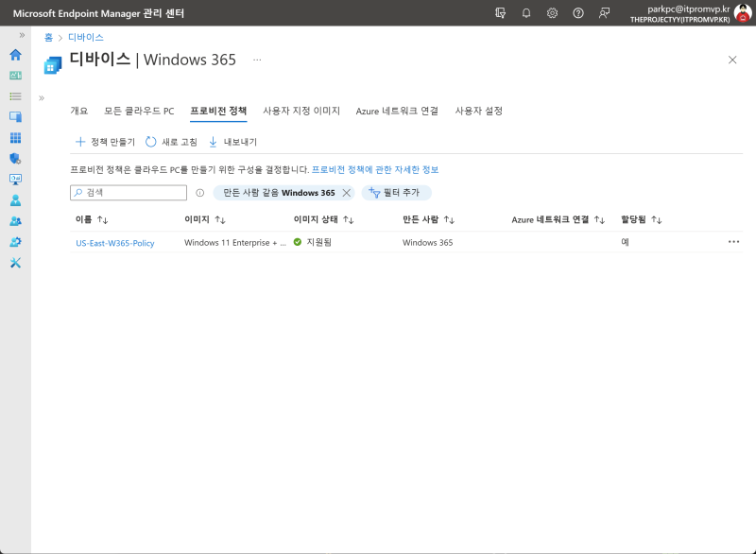The height and width of the screenshot is (554, 756).
Task: Click the 검색 search field
Action: [128, 192]
